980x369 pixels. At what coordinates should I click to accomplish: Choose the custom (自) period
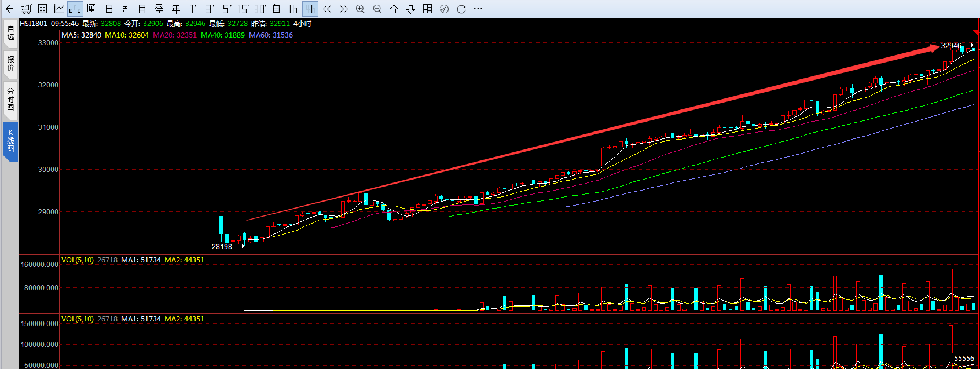pos(277,9)
